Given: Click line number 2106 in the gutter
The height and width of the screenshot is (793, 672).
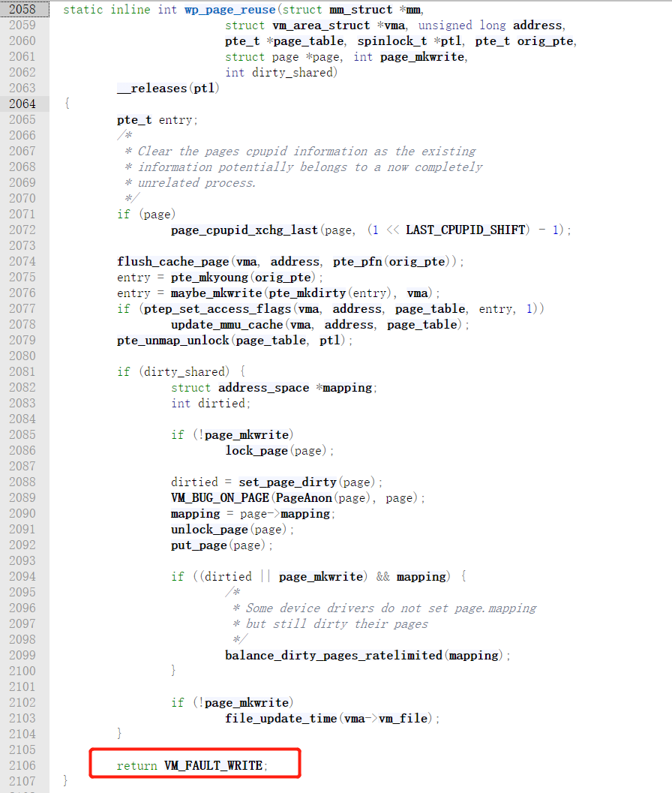Looking at the screenshot, I should tap(22, 765).
